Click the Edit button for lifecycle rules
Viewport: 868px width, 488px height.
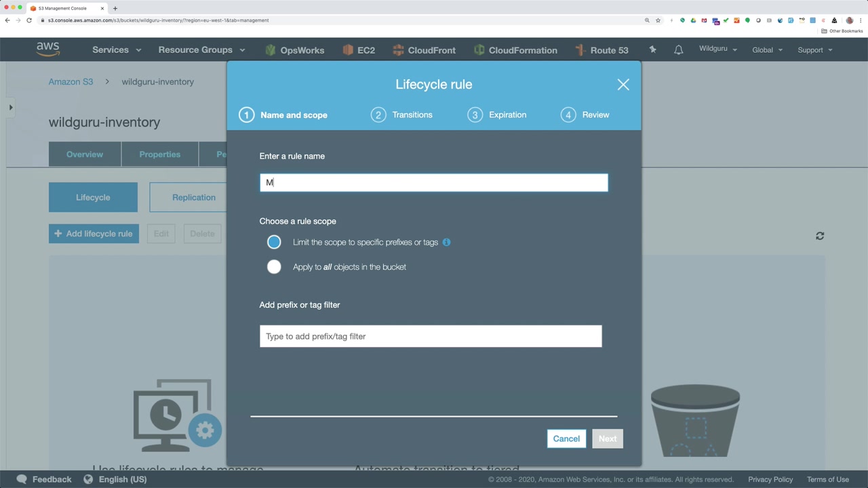[x=161, y=234]
